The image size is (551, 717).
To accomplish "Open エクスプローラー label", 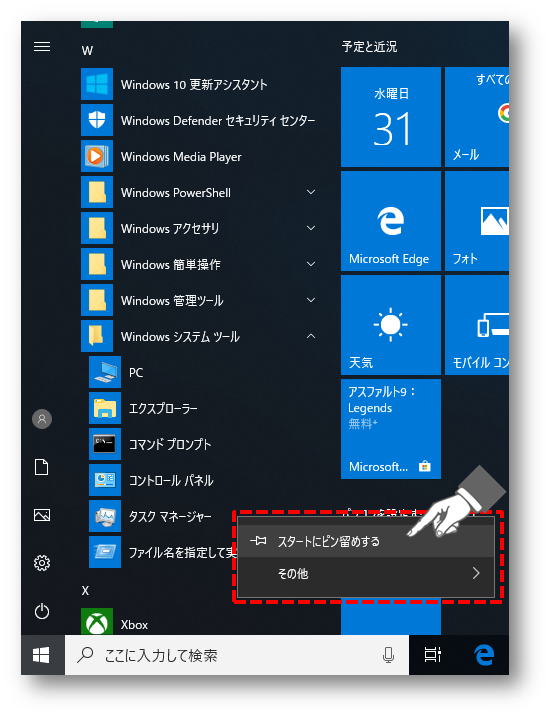I will click(x=163, y=408).
